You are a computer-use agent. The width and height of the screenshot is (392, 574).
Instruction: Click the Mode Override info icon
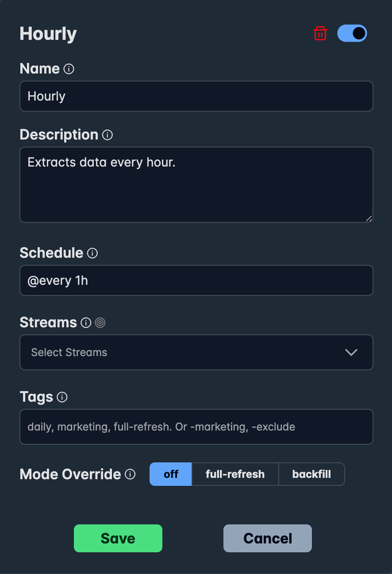(130, 474)
